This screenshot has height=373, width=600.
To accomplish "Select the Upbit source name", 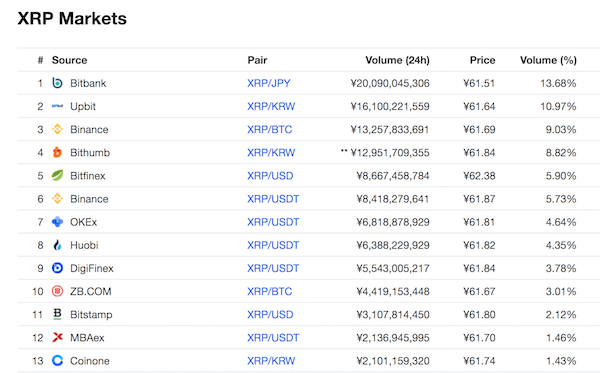I will [83, 107].
